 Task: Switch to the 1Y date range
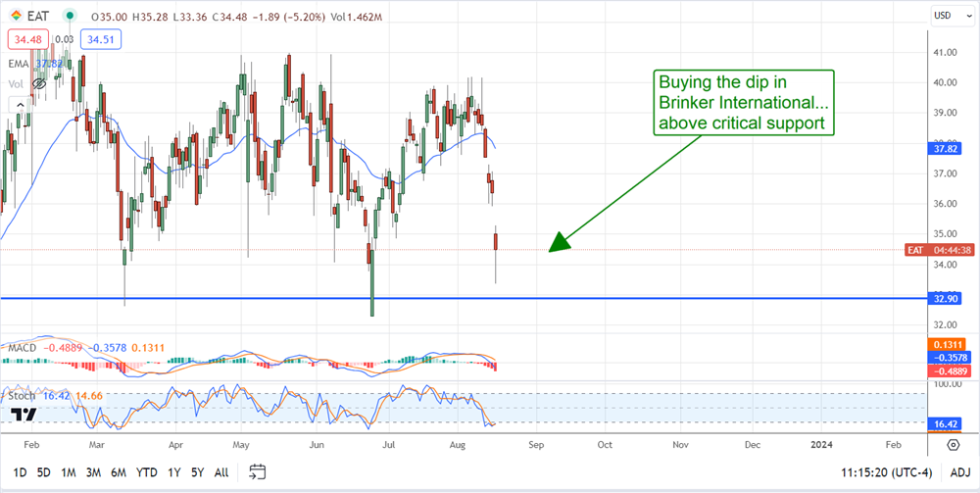click(x=173, y=472)
